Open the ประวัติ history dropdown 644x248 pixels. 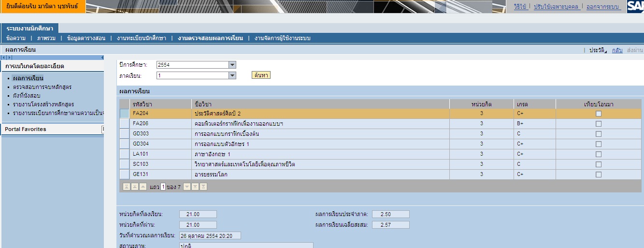598,50
